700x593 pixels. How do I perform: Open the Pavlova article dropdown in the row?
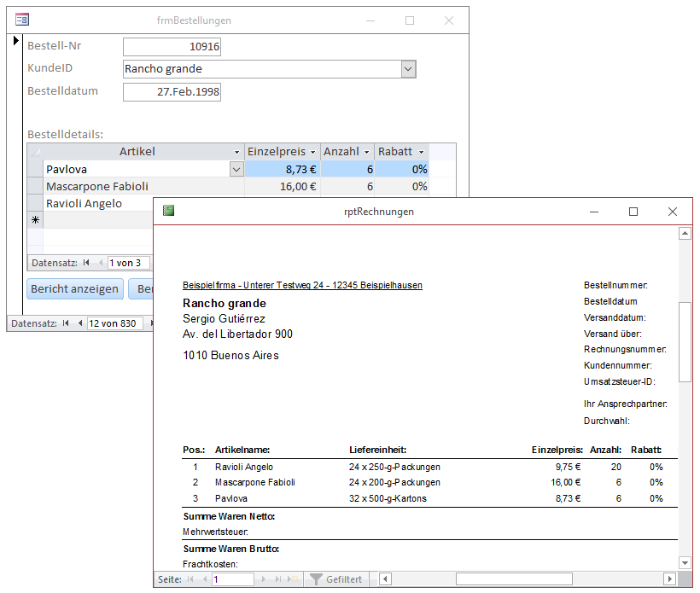pyautogui.click(x=236, y=170)
